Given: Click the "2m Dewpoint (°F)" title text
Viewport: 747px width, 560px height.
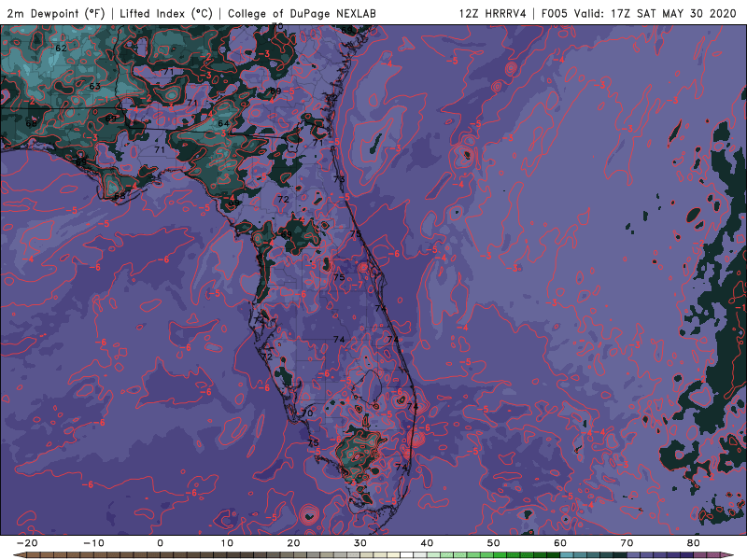Looking at the screenshot, I should coord(56,13).
